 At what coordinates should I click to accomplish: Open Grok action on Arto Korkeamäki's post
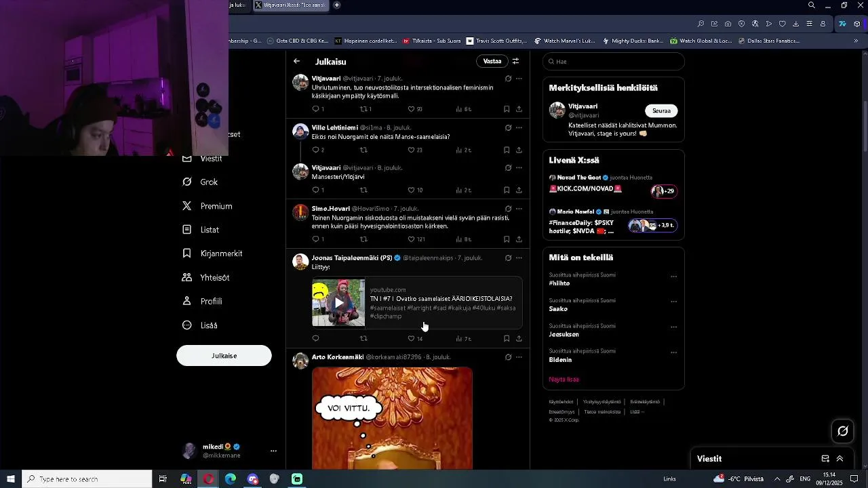[x=508, y=357]
